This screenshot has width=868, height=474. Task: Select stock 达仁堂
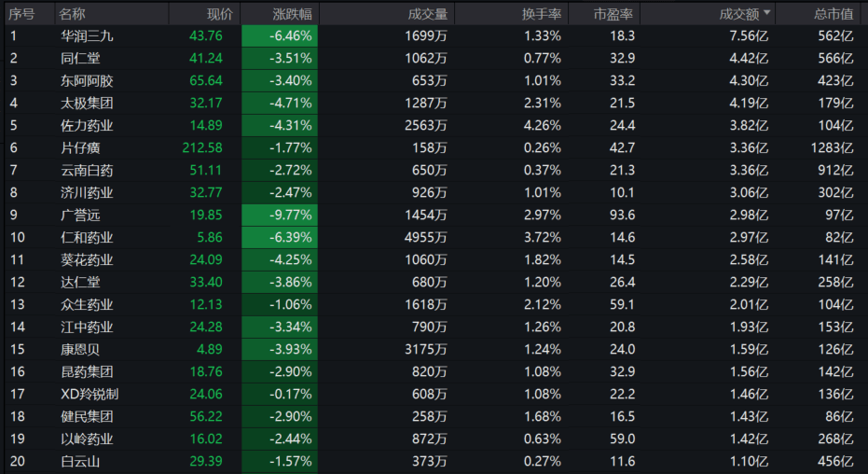pyautogui.click(x=80, y=282)
